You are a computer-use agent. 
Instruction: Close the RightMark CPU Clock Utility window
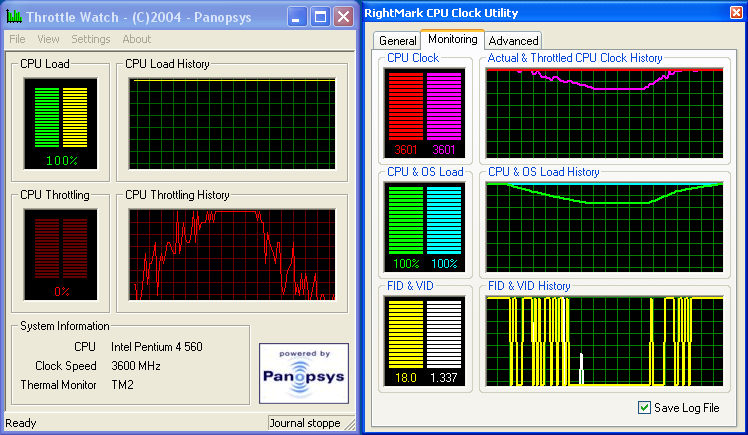pyautogui.click(x=737, y=12)
